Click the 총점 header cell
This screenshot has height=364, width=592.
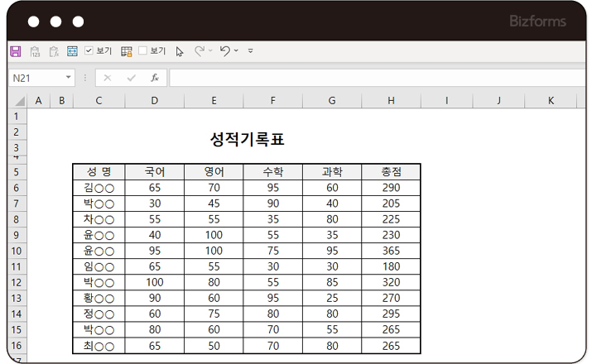391,172
